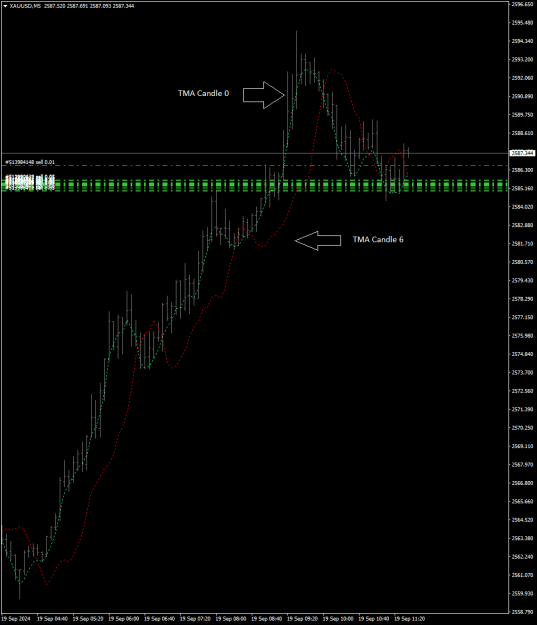Click the 2562.240 price axis label
Viewport: 537px width, 625px height.
tap(523, 556)
